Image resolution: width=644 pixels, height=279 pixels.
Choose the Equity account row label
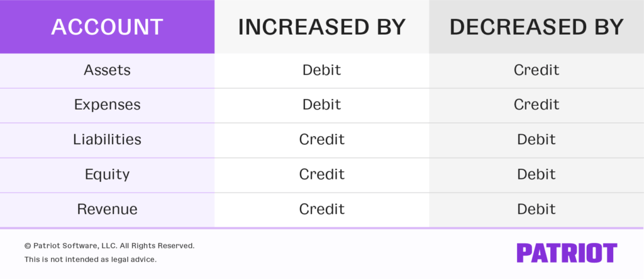pyautogui.click(x=107, y=174)
